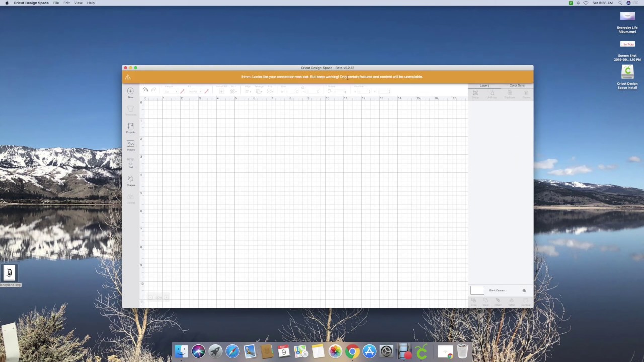The width and height of the screenshot is (644, 362).
Task: Open Cricut Design Space icon in Dock
Action: click(x=422, y=351)
